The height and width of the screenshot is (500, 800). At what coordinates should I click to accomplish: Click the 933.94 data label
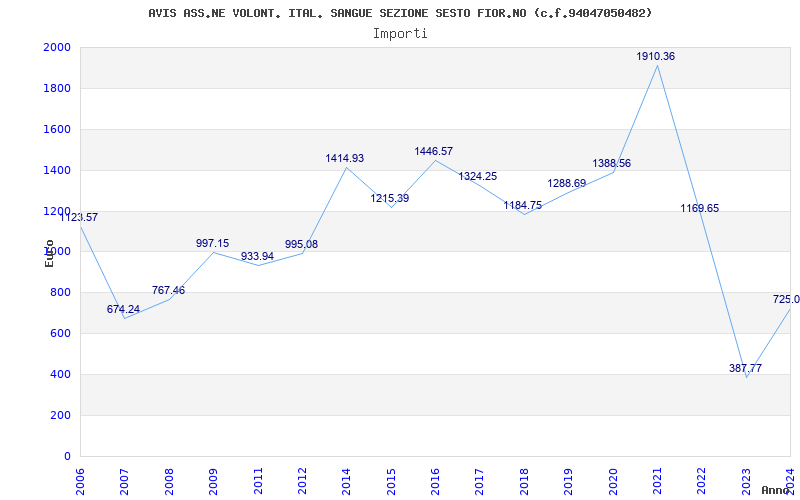click(x=257, y=257)
